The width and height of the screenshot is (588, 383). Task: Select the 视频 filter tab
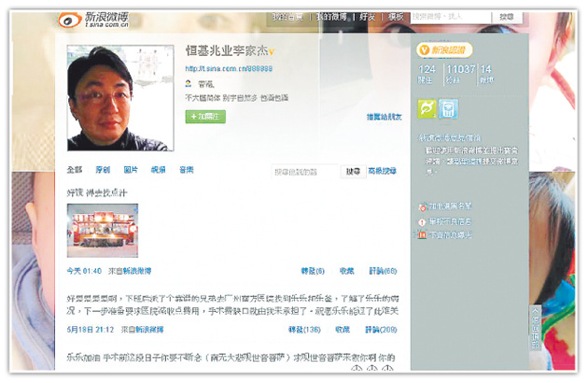click(159, 170)
